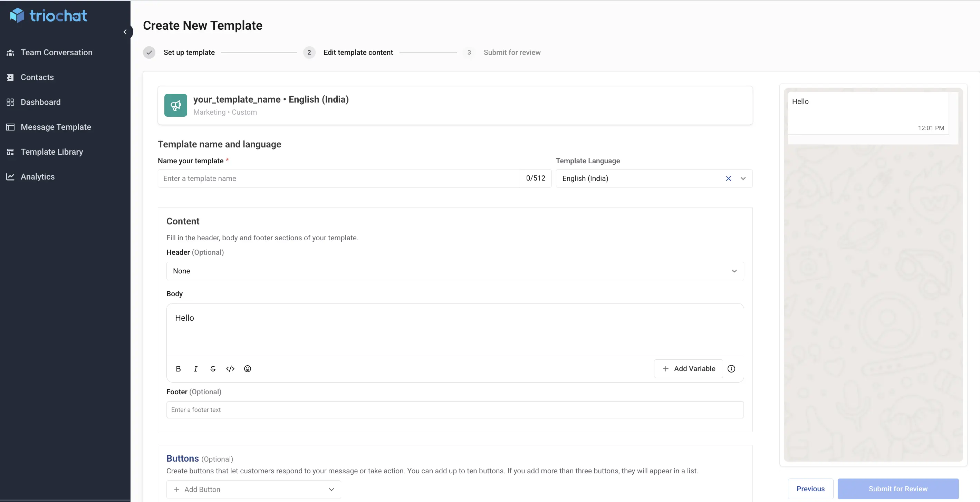Apply Italic formatting in body editor
Image resolution: width=980 pixels, height=502 pixels.
195,368
